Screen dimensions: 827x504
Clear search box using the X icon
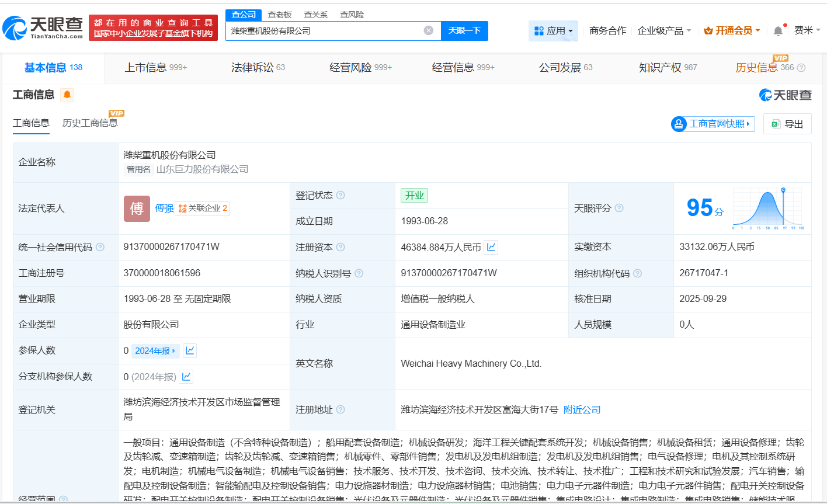coord(428,30)
